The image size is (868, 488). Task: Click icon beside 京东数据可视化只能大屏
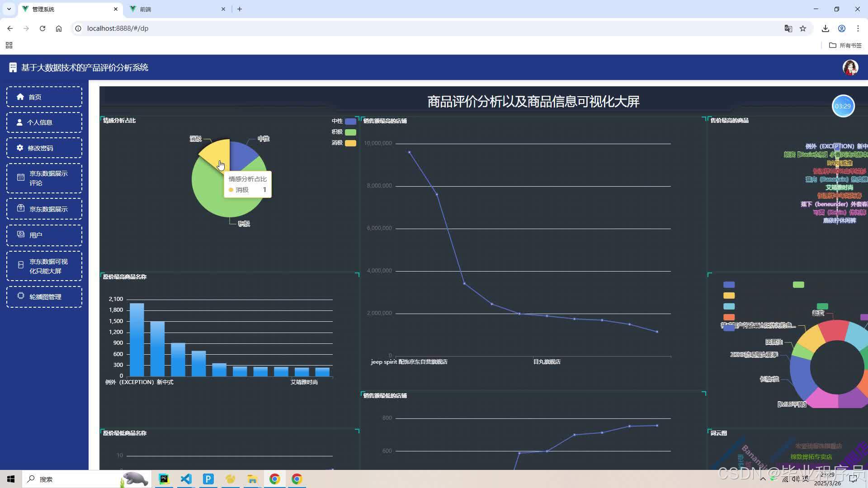pyautogui.click(x=20, y=265)
